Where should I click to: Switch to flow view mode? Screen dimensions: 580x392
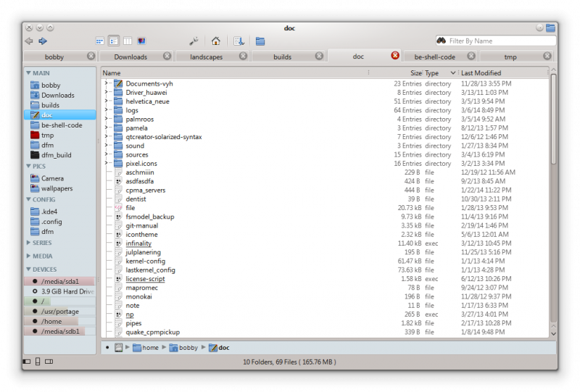141,41
